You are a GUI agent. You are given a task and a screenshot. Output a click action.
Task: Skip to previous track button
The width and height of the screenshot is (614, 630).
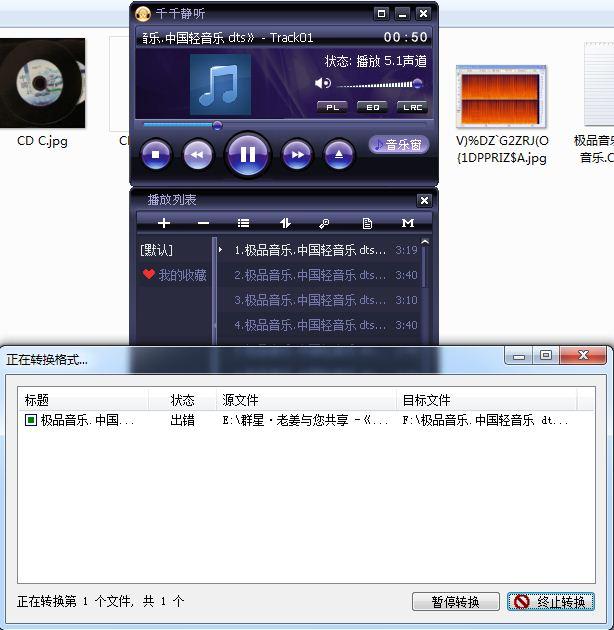(x=197, y=155)
